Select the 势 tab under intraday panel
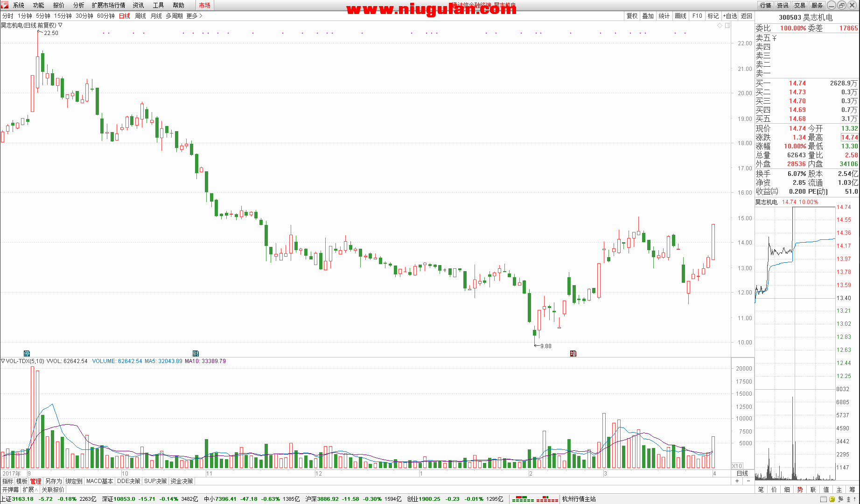Screen dimensions: 860x504 (x=800, y=490)
